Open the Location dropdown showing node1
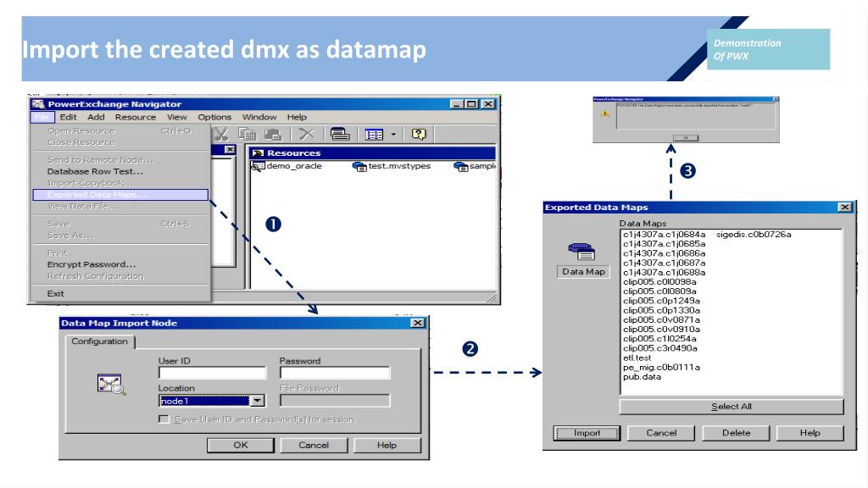868x488 pixels. [258, 401]
